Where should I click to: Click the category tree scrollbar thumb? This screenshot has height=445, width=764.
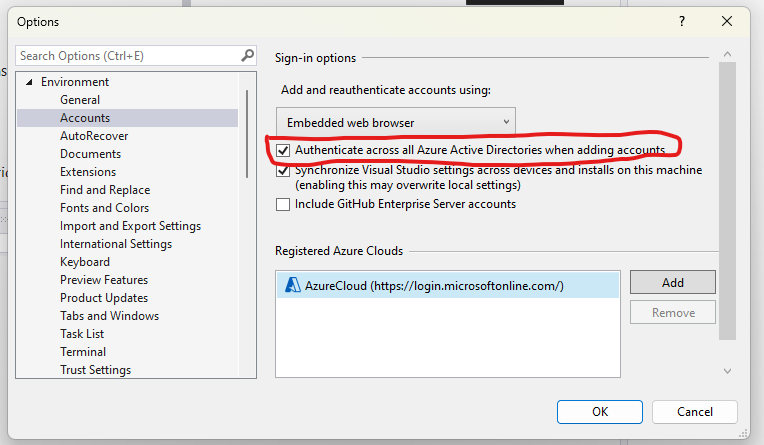point(247,134)
